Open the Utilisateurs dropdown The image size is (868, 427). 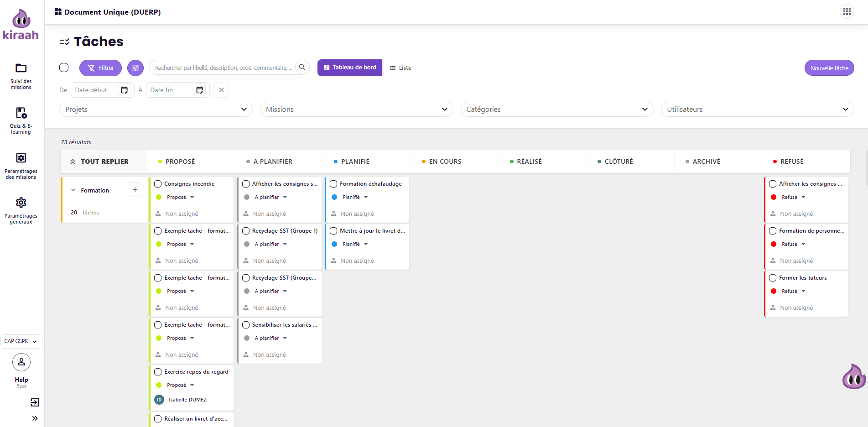(758, 109)
